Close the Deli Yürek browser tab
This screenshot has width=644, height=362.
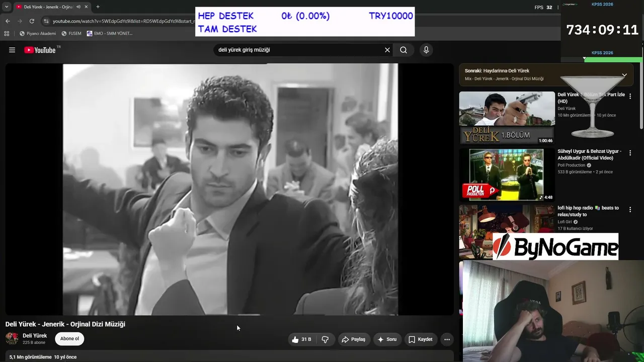click(x=87, y=7)
